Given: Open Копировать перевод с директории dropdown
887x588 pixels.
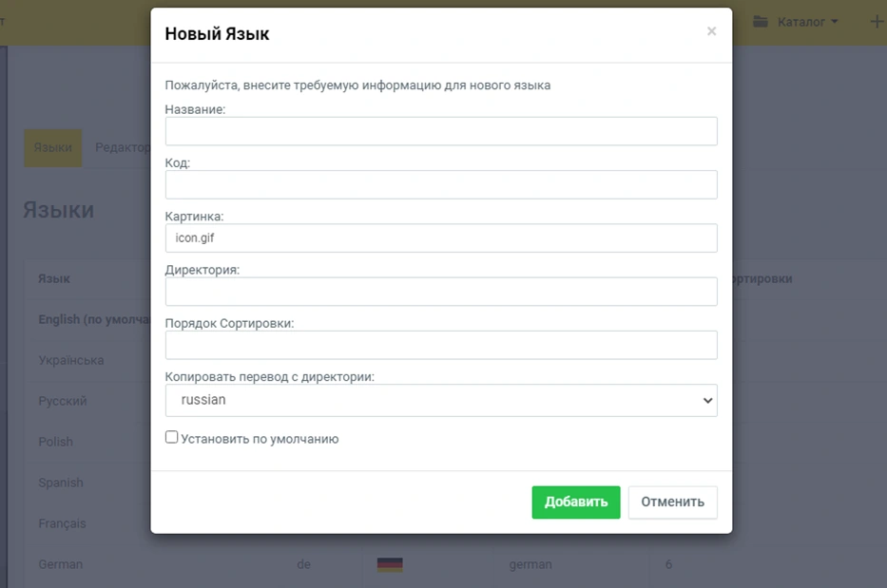Looking at the screenshot, I should coord(441,400).
